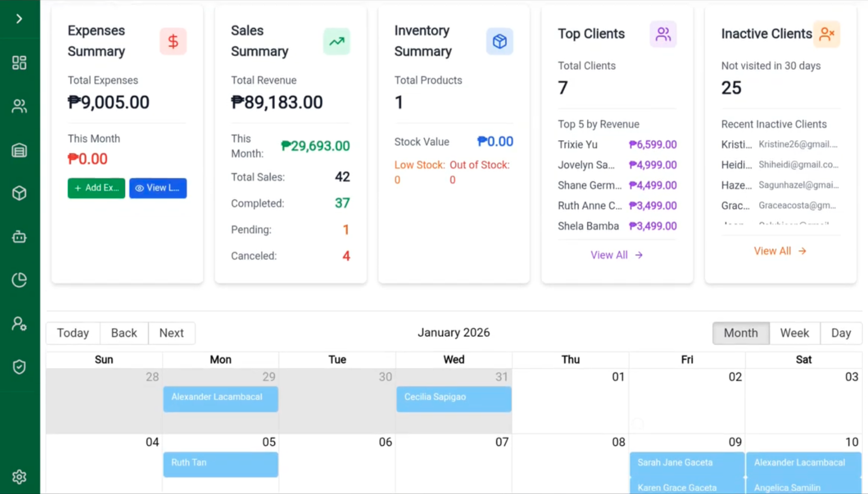Open the pie chart reports icon
Image resolution: width=868 pixels, height=494 pixels.
coord(19,280)
